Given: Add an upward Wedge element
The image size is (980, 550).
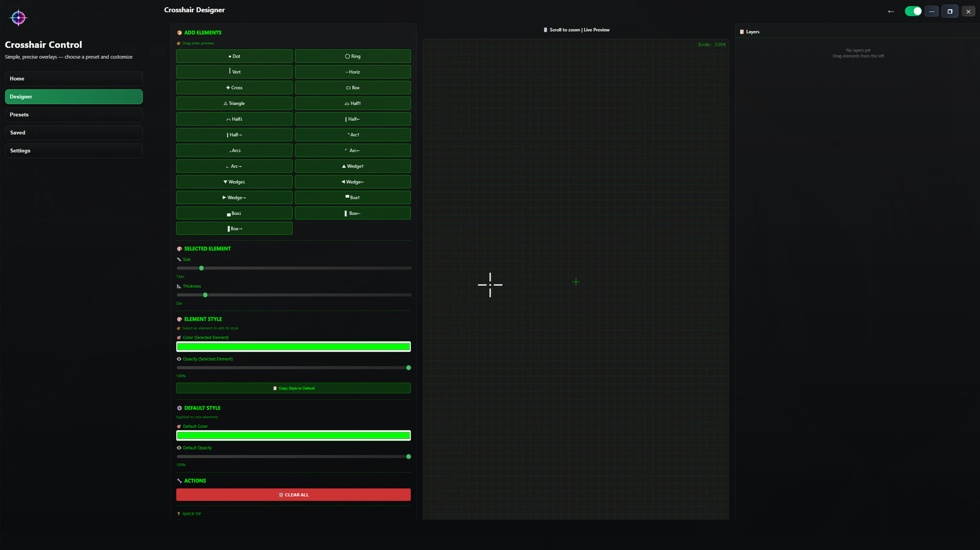Looking at the screenshot, I should pyautogui.click(x=352, y=166).
